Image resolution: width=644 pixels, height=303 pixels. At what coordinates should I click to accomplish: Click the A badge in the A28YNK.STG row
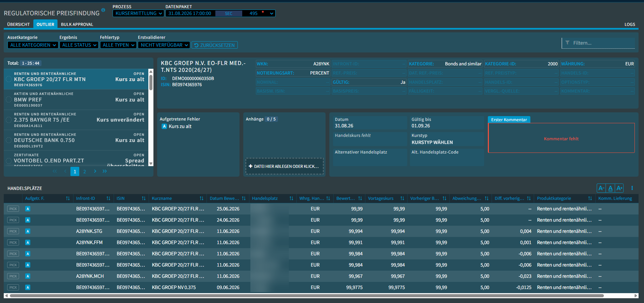(x=28, y=231)
